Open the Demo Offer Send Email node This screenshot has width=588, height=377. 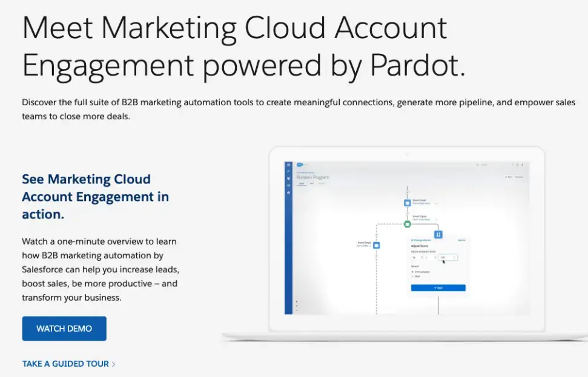(x=376, y=245)
